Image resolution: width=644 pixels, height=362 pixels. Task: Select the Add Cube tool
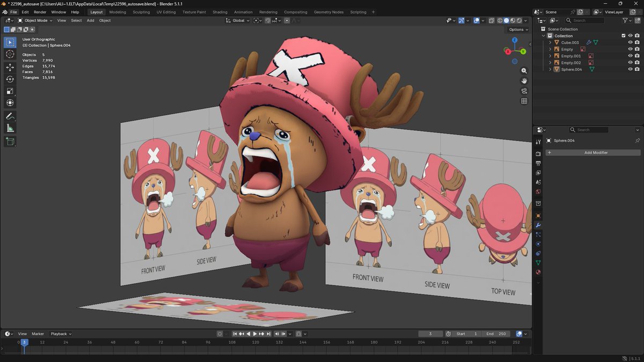point(10,142)
